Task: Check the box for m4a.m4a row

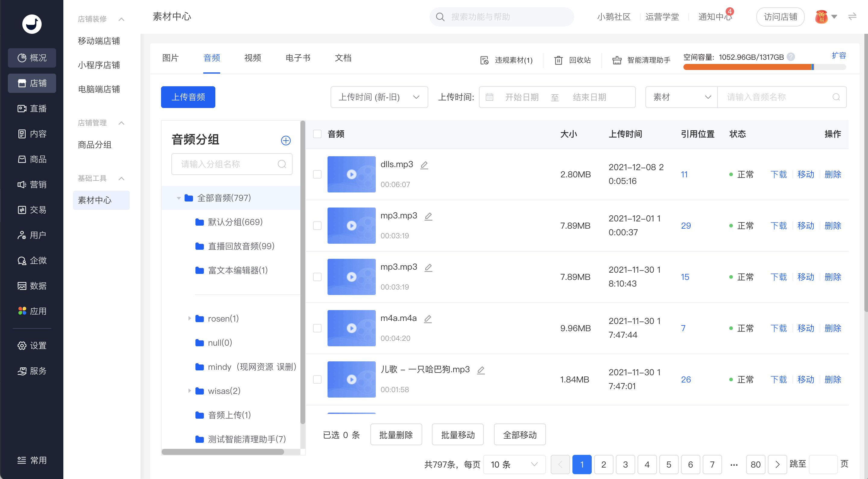Action: pos(317,328)
